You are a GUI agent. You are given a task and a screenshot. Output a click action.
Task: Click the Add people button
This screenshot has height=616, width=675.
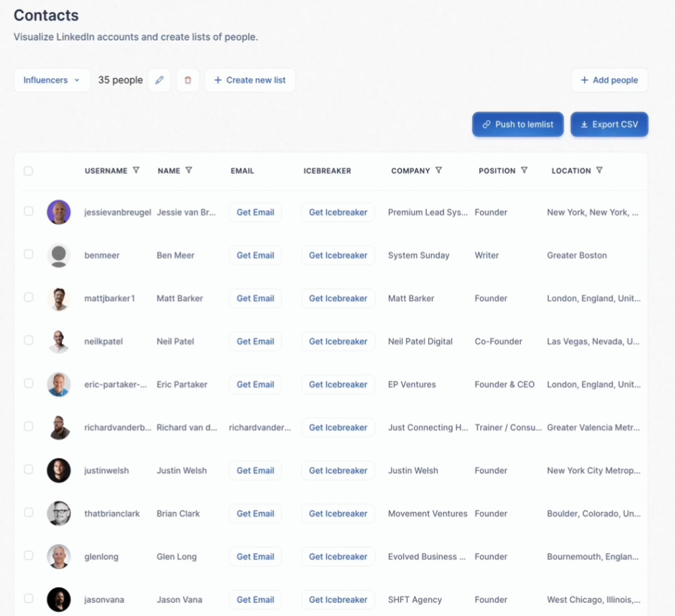pos(609,80)
